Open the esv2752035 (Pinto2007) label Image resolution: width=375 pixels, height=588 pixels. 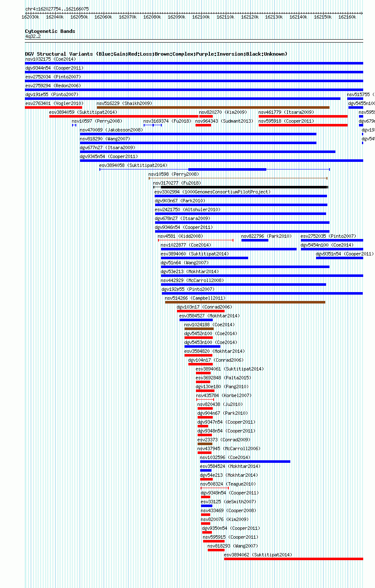click(328, 236)
